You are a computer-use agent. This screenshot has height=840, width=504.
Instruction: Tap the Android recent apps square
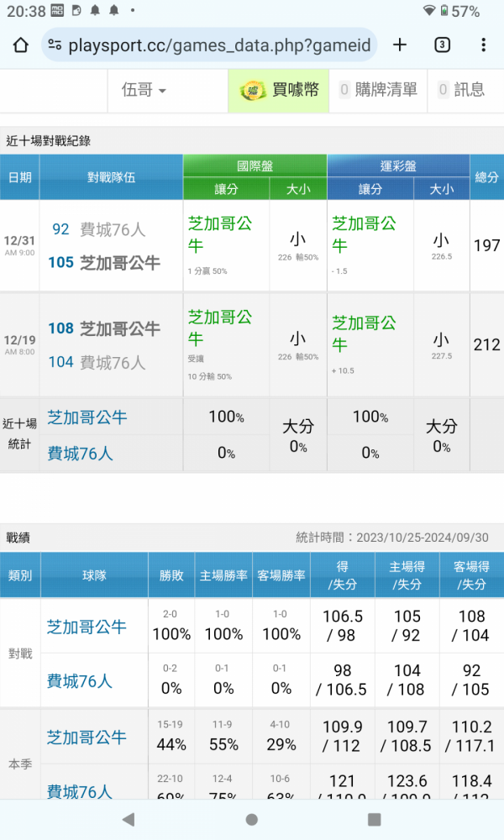375,819
